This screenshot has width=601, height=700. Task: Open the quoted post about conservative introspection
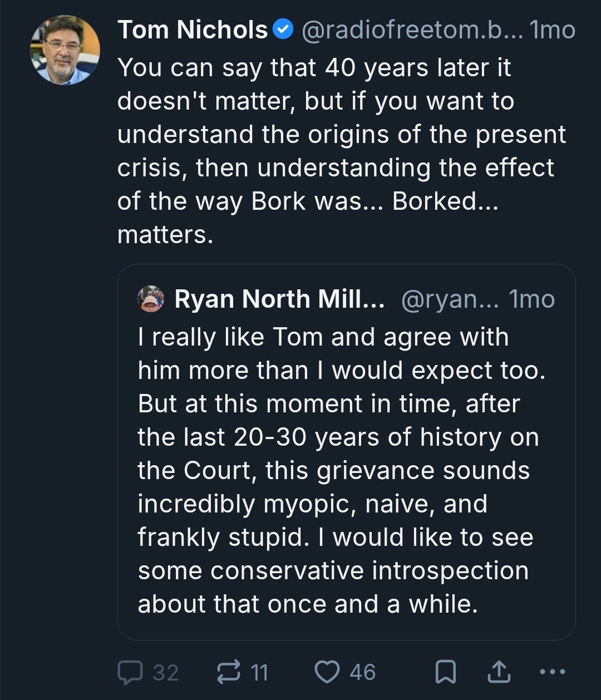click(x=345, y=470)
